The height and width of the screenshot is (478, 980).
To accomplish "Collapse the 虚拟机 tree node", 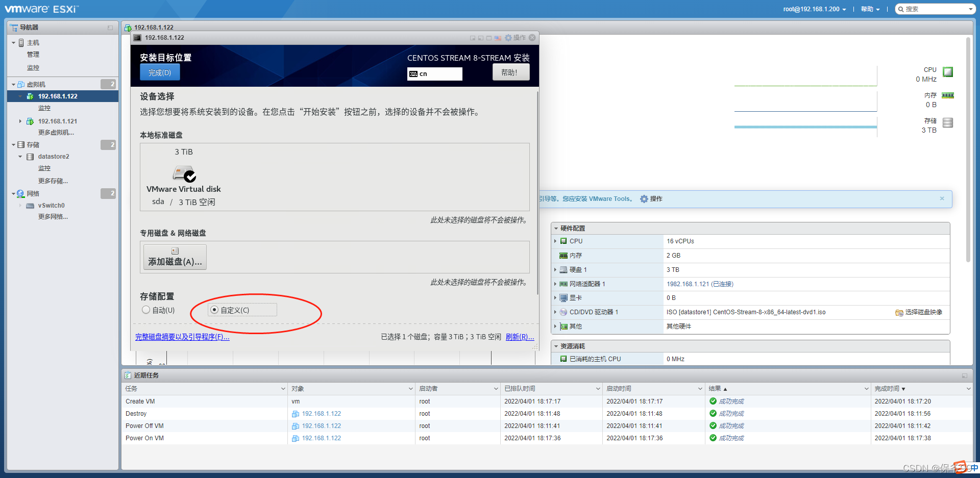I will point(13,85).
